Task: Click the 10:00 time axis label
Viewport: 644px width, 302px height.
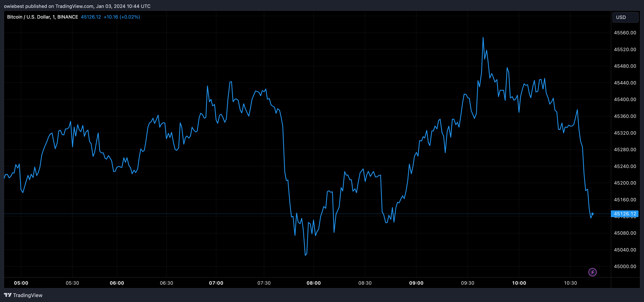Action: 519,283
